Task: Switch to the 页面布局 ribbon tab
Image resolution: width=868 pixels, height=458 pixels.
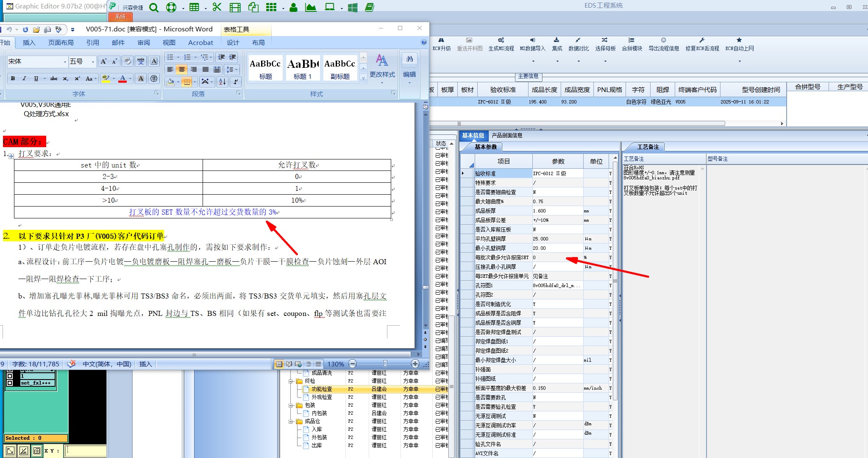Action: click(61, 42)
